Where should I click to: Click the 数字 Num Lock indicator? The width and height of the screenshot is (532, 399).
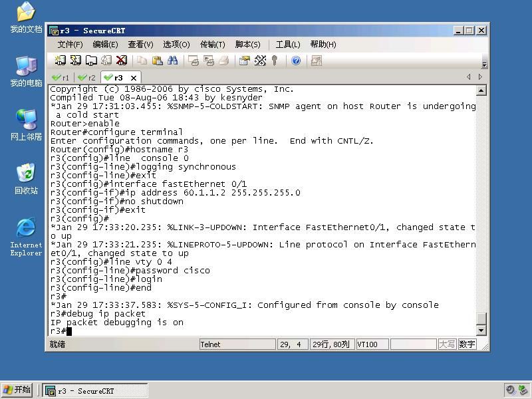tap(467, 344)
